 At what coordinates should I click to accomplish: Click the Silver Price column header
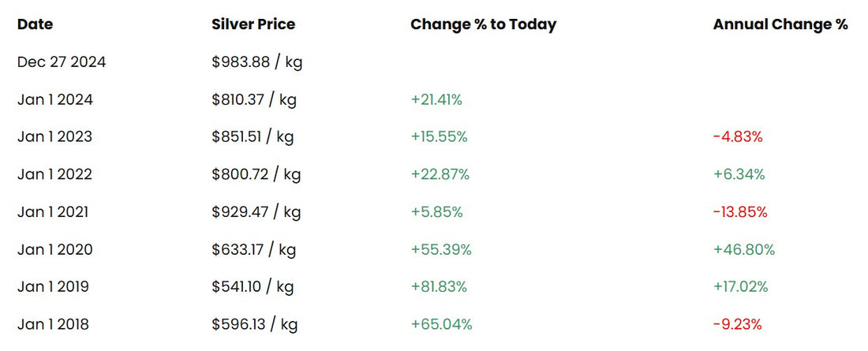253,24
